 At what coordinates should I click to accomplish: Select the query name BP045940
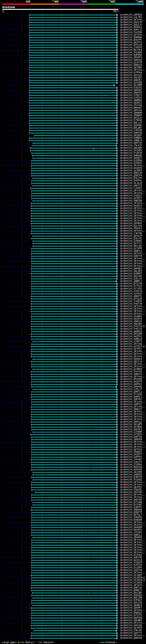coord(8,8)
